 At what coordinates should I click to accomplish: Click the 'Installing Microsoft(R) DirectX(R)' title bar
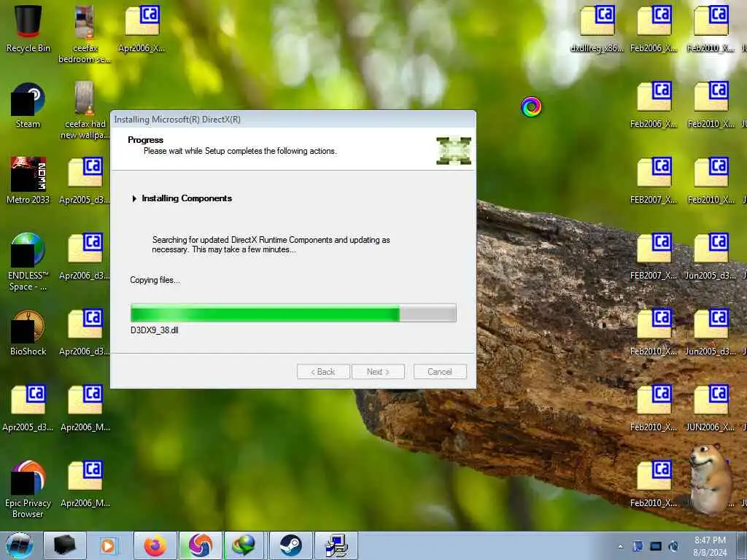pos(293,120)
